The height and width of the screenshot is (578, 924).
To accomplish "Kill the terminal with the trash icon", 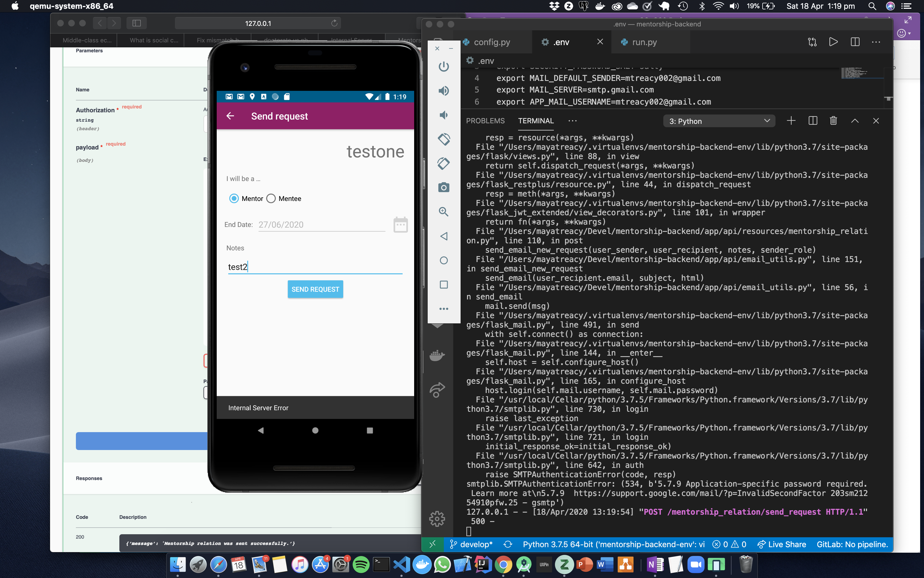I will point(834,121).
